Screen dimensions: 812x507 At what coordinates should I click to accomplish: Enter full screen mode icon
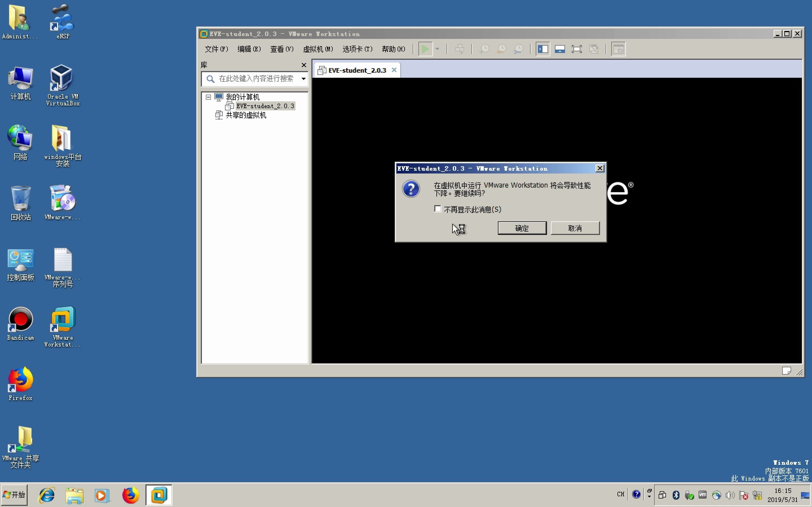coord(577,49)
